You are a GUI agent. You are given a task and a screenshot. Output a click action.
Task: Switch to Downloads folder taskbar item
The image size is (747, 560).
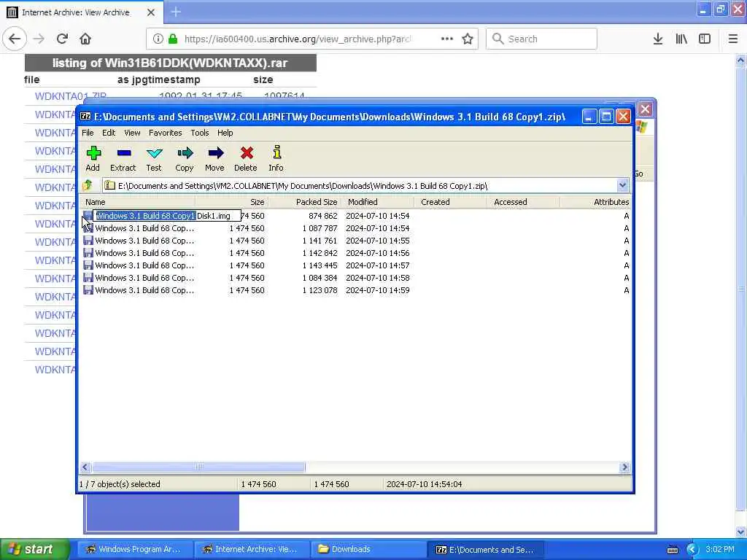pyautogui.click(x=368, y=550)
